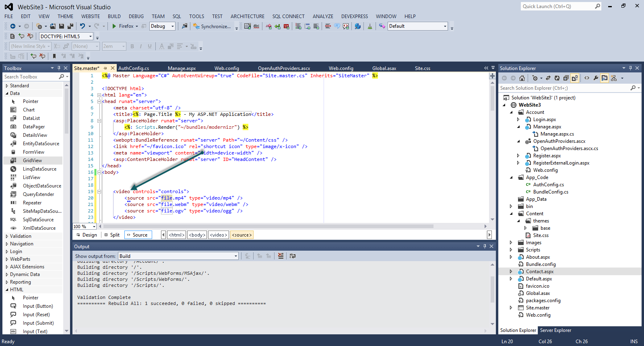
Task: Start debugging with Firefox play button
Action: (x=114, y=26)
